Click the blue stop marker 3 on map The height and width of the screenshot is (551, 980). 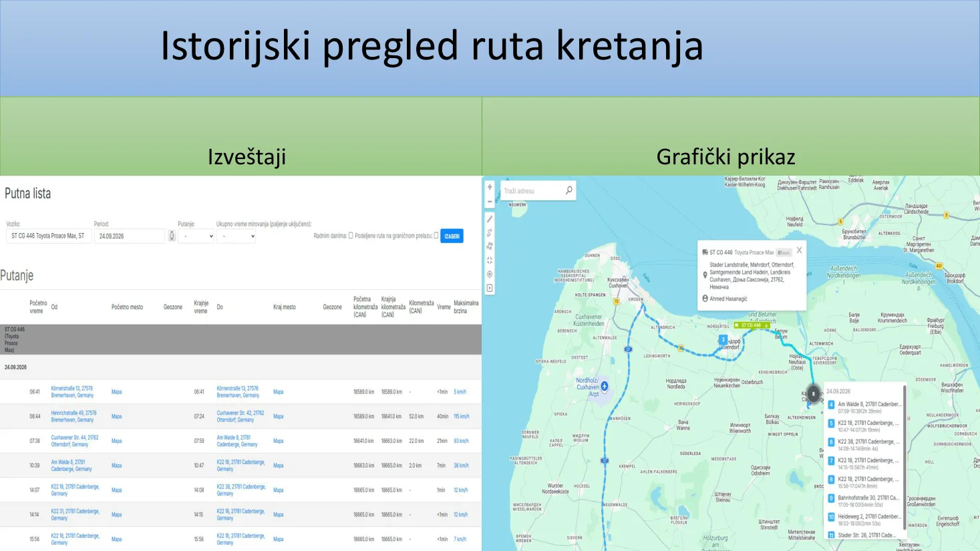723,340
